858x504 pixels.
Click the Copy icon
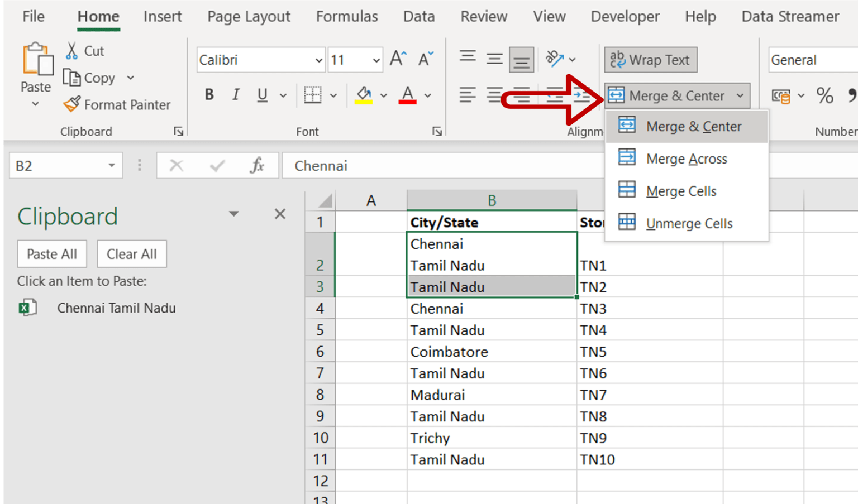pyautogui.click(x=73, y=78)
